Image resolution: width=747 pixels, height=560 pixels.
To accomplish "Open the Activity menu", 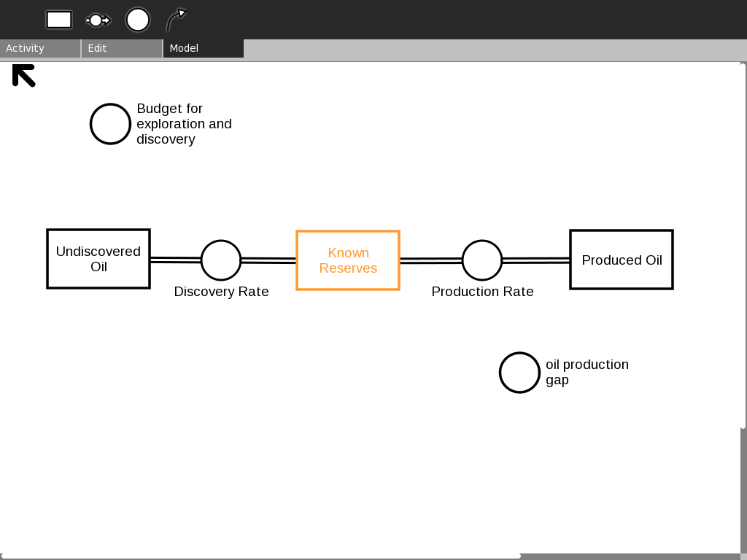I will coord(40,48).
